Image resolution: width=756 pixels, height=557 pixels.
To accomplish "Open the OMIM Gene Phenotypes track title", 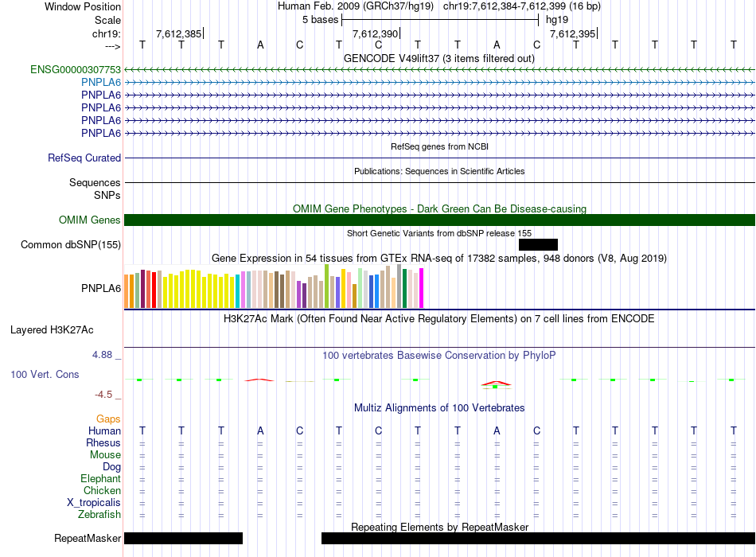I will coord(439,208).
